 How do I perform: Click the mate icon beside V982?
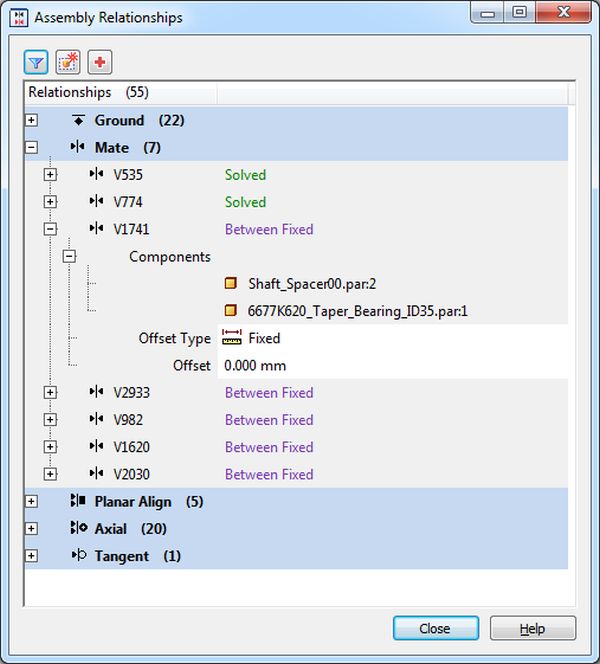pos(96,419)
